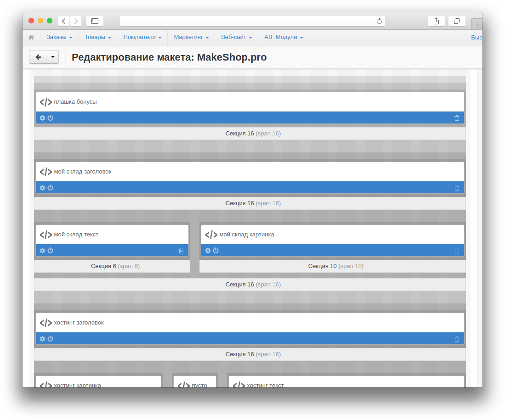
Task: Select the Секция 6 (span 6) label
Action: point(115,266)
